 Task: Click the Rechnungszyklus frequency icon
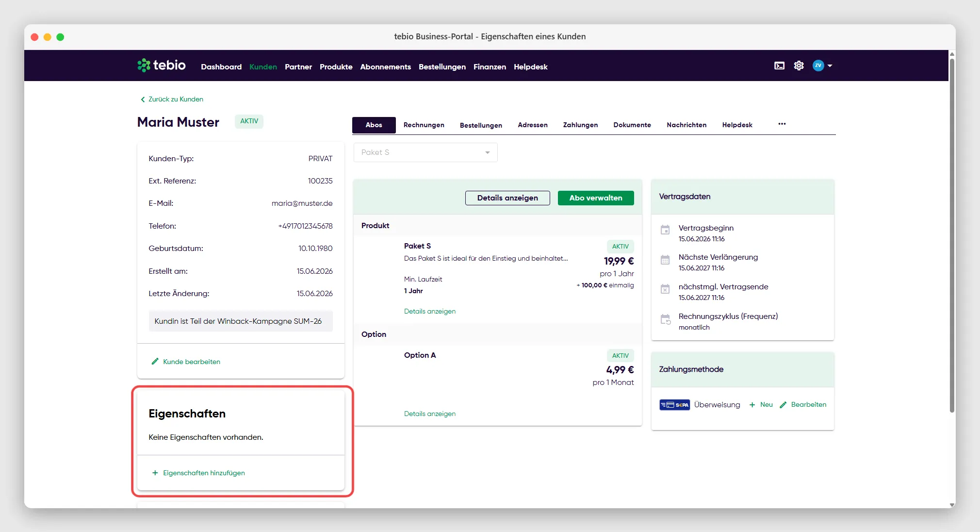pos(665,319)
